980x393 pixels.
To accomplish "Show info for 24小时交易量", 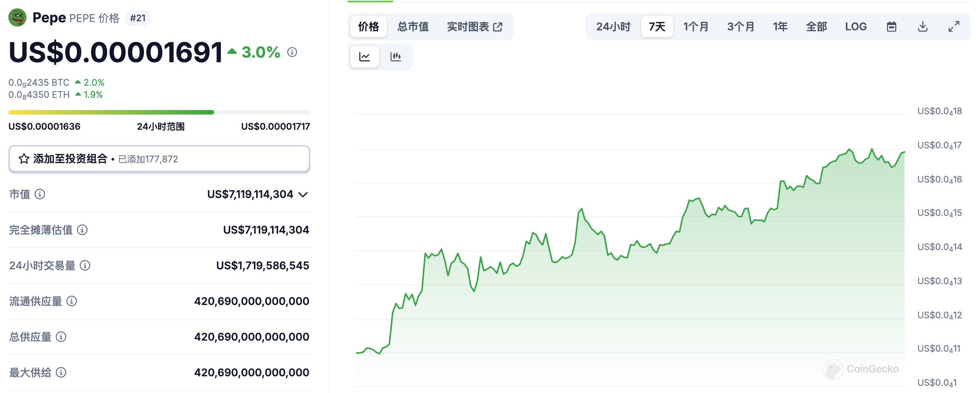I will coord(85,266).
